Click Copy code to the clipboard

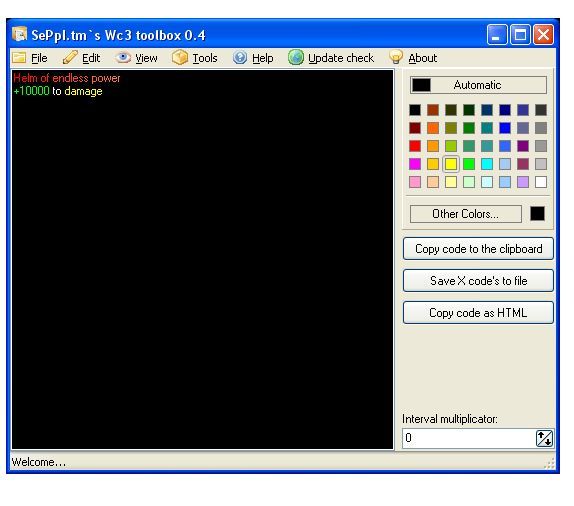point(478,249)
